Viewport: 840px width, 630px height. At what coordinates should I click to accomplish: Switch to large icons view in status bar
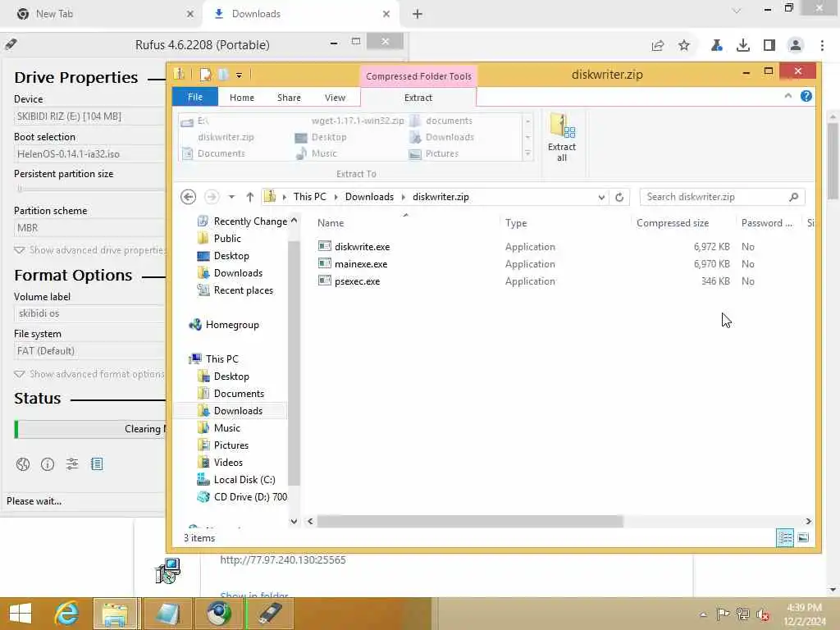click(x=803, y=537)
